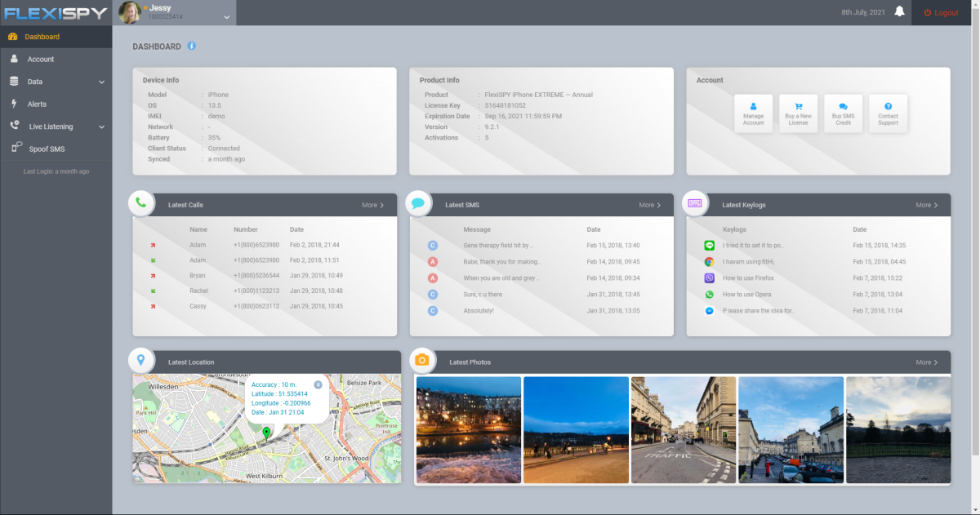Open the blue dusk sky photo thumbnail
The image size is (980, 515).
tap(576, 429)
